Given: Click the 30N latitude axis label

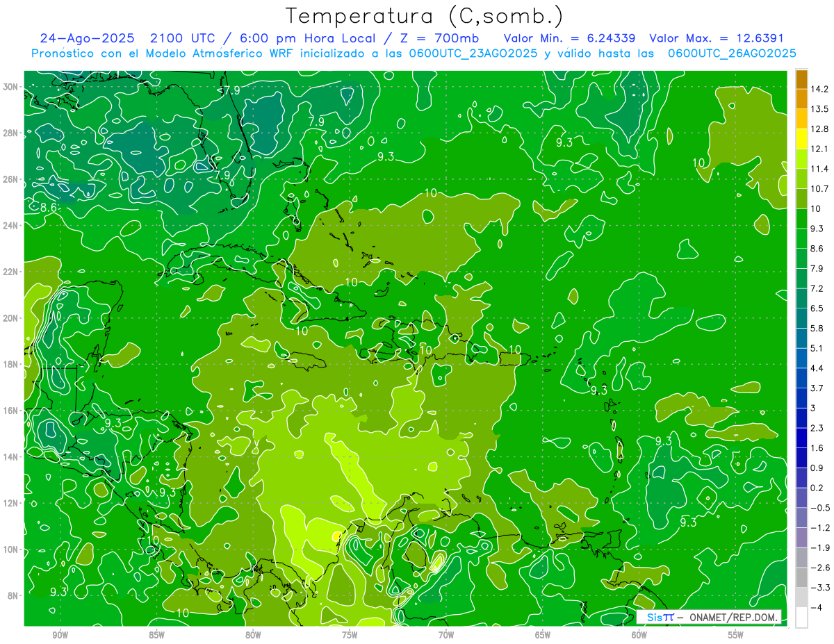Looking at the screenshot, I should 12,87.
